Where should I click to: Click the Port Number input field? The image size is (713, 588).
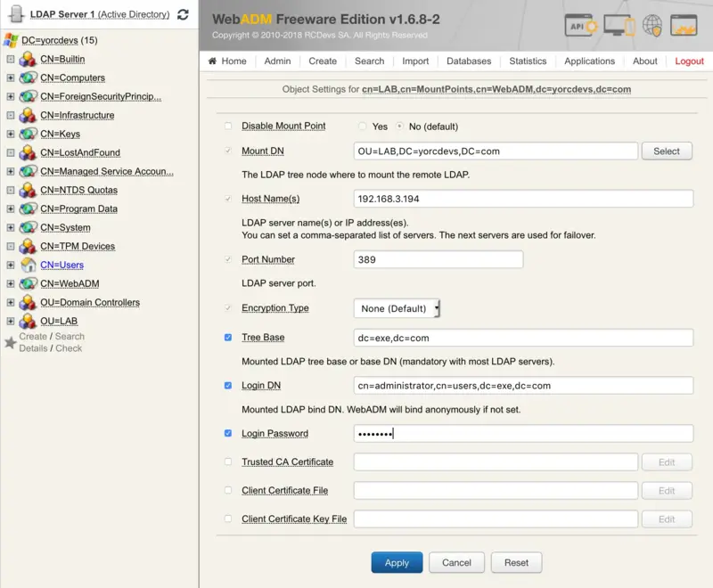pyautogui.click(x=438, y=259)
